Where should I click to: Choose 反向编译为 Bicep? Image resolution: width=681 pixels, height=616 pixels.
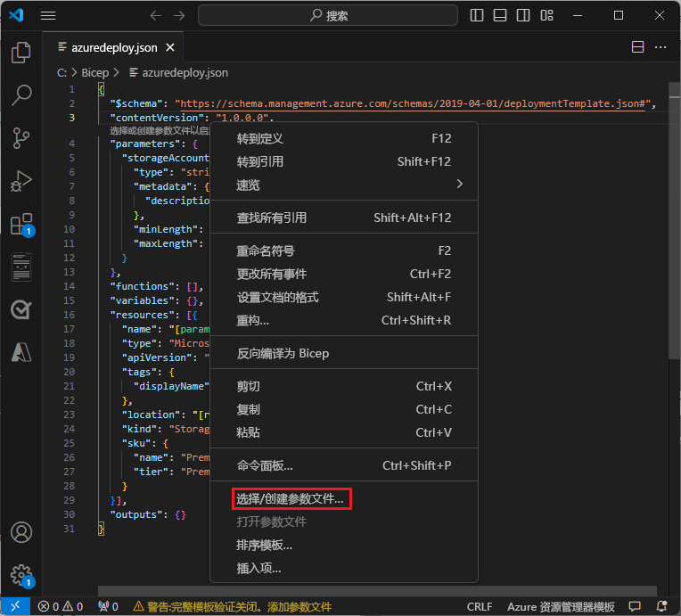pos(344,353)
